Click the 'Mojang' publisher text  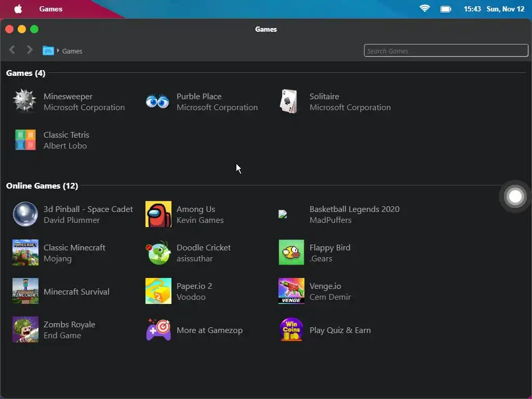57,259
